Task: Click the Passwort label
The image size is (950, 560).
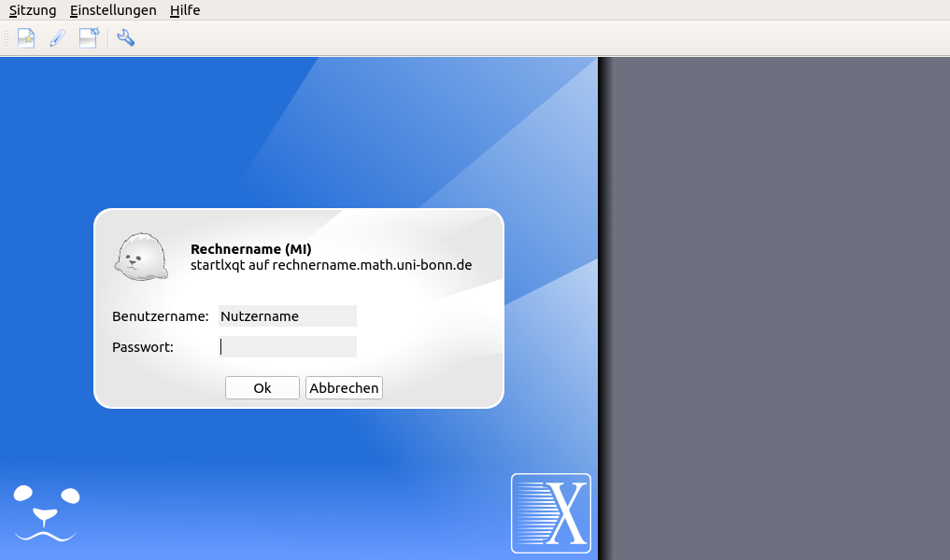Action: 143,347
